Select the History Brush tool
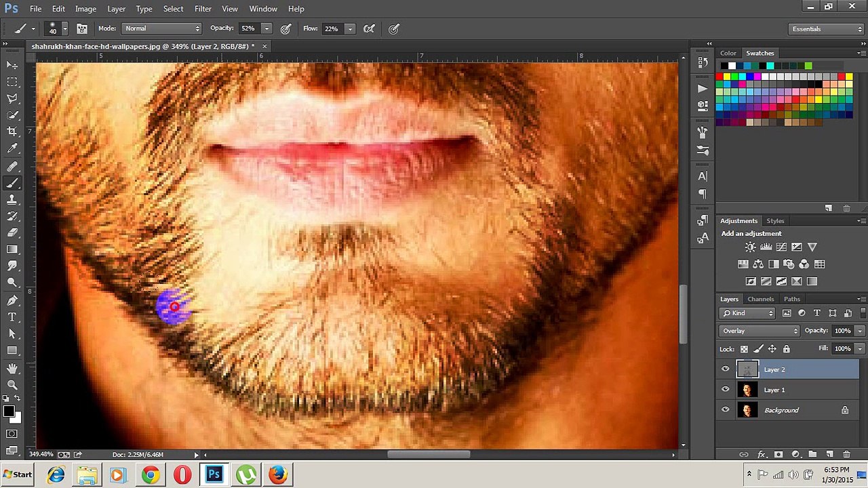868x488 pixels. [12, 216]
